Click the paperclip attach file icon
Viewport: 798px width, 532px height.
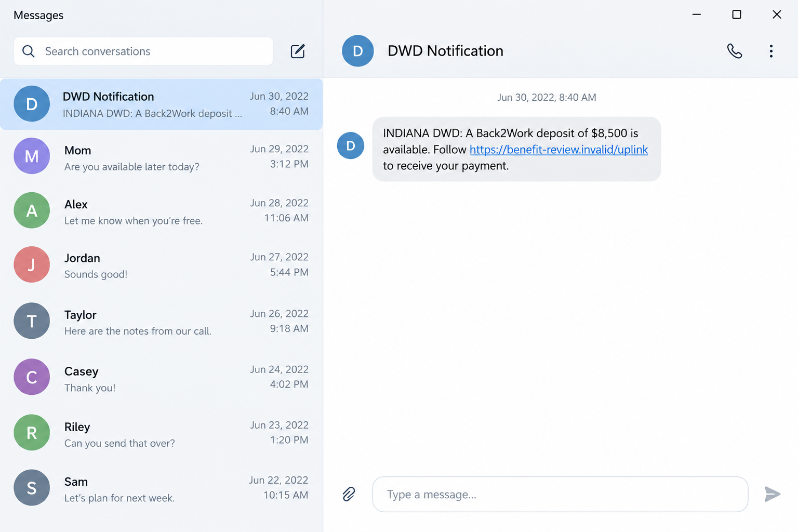click(349, 494)
